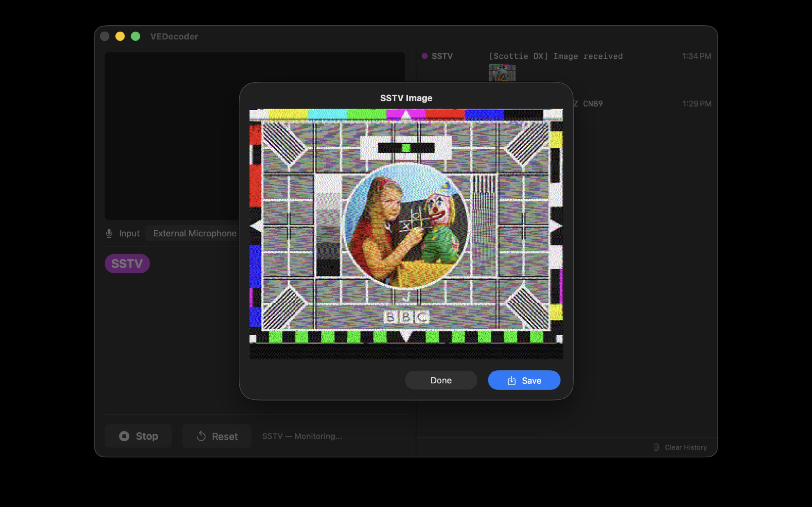Clear the reception history
The width and height of the screenshot is (812, 507).
point(685,447)
